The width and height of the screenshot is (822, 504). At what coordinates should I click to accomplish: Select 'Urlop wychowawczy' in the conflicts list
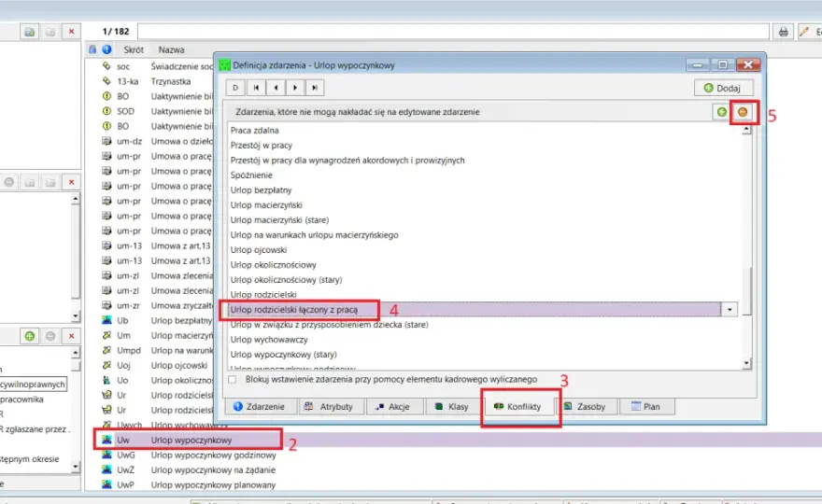tap(269, 340)
